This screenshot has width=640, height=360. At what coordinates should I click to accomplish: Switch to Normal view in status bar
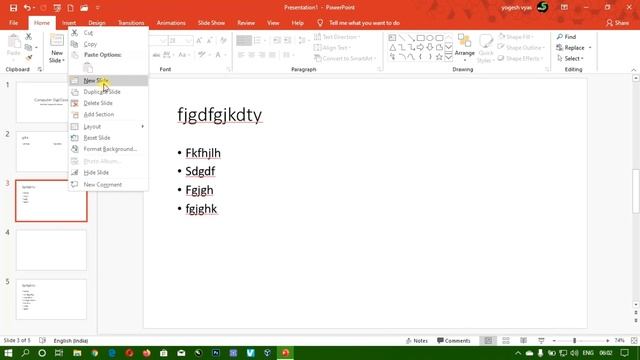[x=488, y=340]
